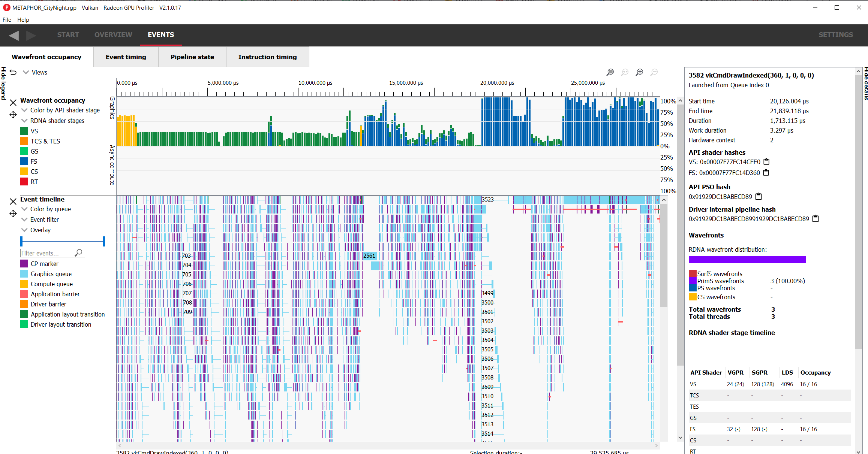Copy the VS shader hash to clipboard
The height and width of the screenshot is (454, 868).
pos(766,162)
